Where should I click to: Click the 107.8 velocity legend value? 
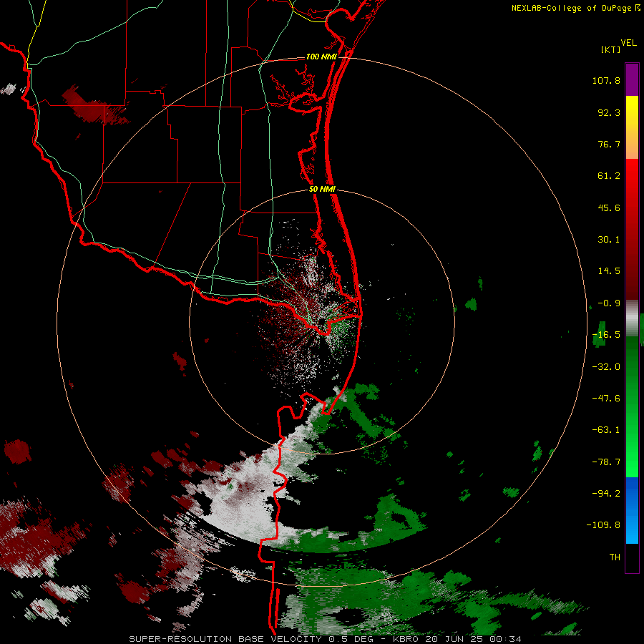click(x=606, y=80)
